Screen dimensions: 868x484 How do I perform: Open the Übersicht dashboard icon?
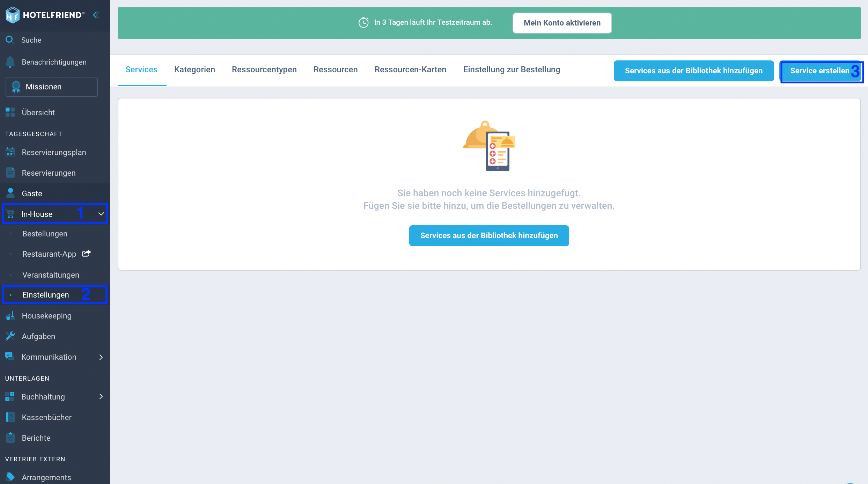10,112
